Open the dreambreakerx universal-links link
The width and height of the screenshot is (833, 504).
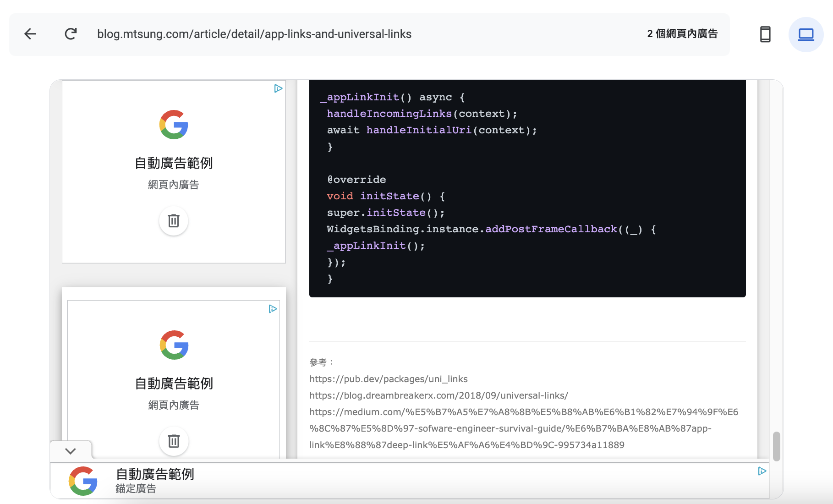(x=438, y=395)
